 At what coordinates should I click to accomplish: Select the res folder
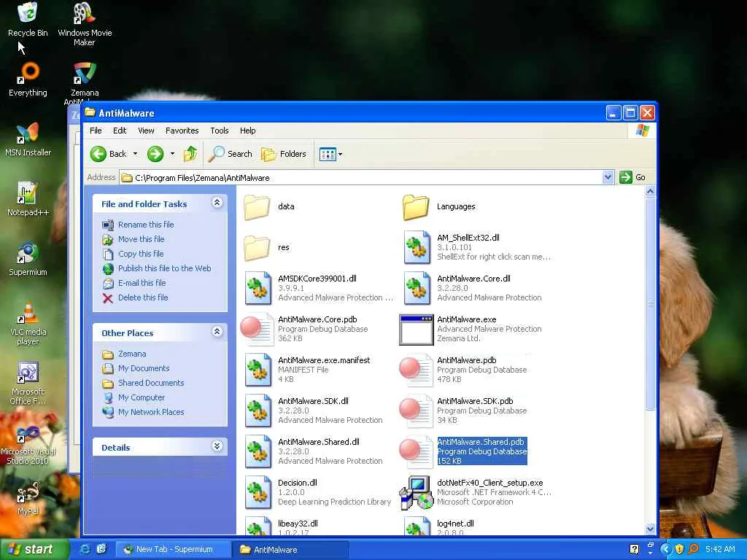(258, 247)
